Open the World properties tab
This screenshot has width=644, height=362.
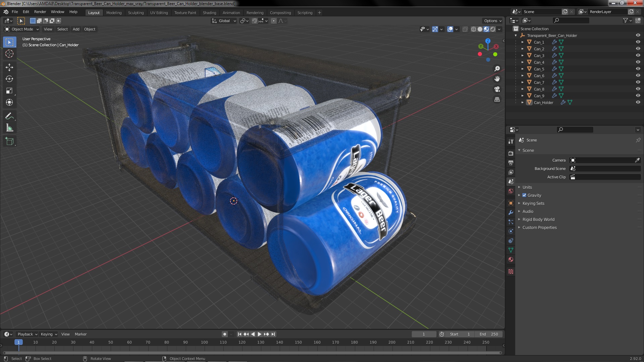(x=511, y=191)
